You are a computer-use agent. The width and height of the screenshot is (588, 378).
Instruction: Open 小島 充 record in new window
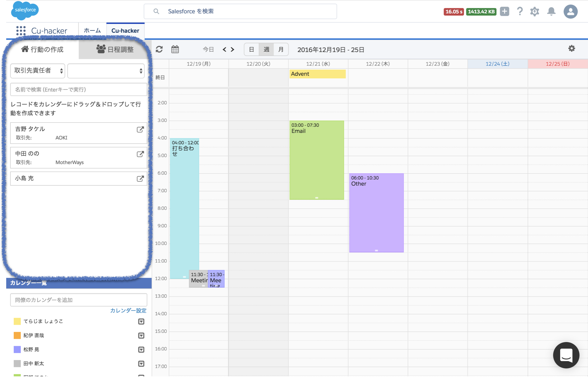pyautogui.click(x=140, y=179)
